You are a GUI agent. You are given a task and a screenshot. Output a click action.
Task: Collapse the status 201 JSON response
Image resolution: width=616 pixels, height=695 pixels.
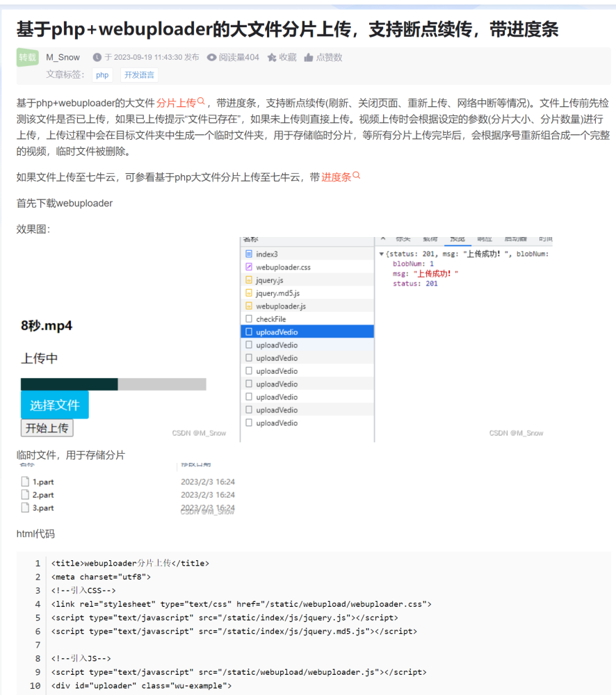tap(382, 254)
